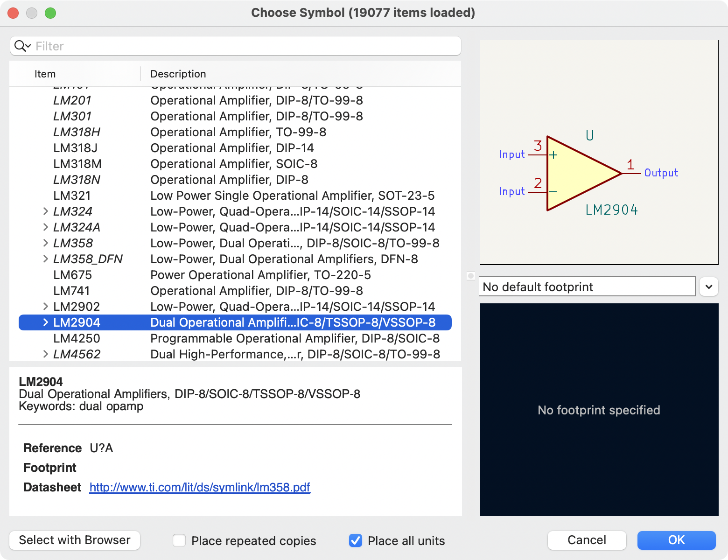Expand the LM4562 entry

(x=45, y=354)
